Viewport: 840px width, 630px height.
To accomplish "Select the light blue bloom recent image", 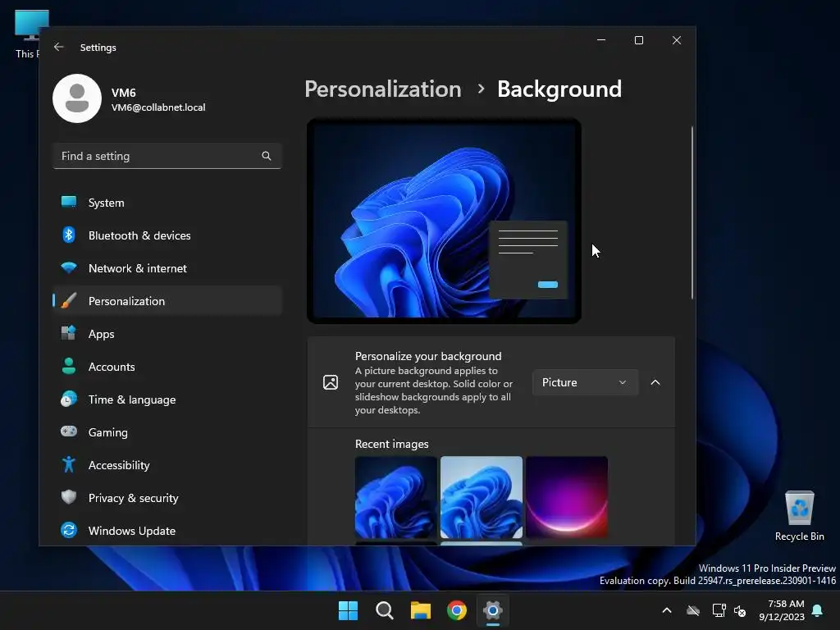I will tap(481, 497).
